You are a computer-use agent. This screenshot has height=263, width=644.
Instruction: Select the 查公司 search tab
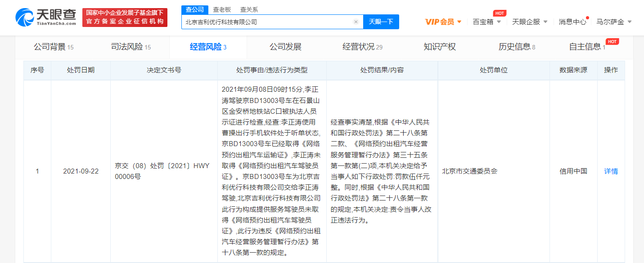click(x=194, y=9)
